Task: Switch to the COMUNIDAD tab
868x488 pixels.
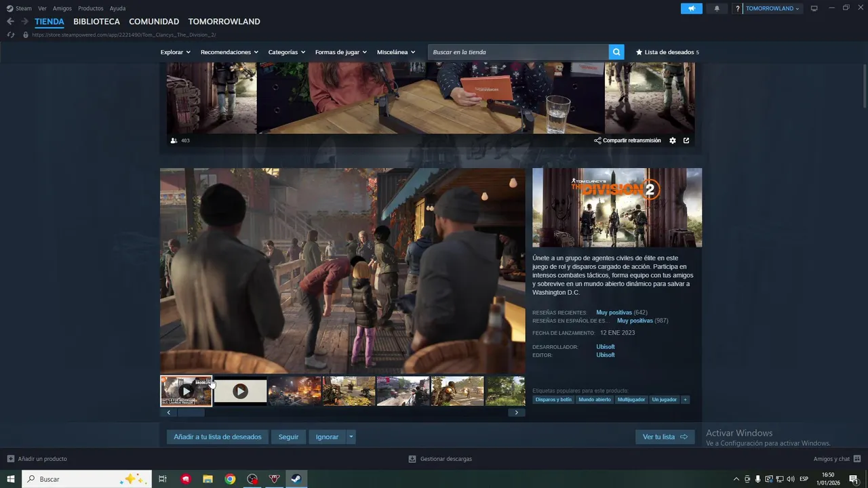Action: (x=154, y=22)
